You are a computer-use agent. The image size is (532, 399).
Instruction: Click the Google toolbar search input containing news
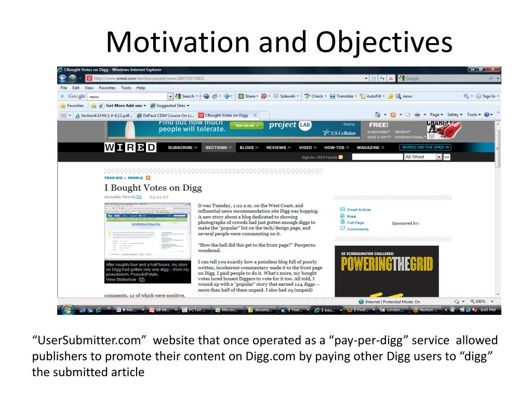pyautogui.click(x=128, y=97)
